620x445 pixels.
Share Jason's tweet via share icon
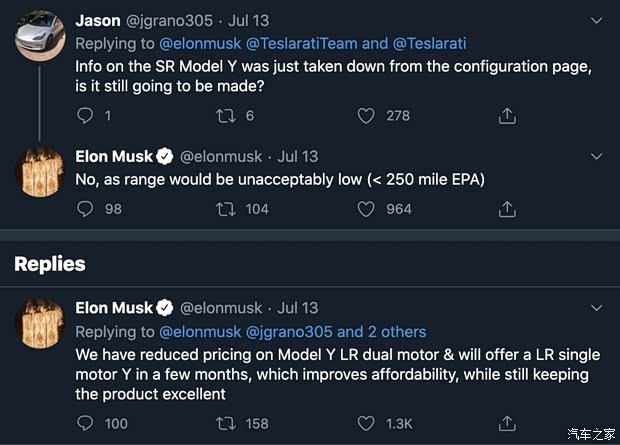(507, 116)
